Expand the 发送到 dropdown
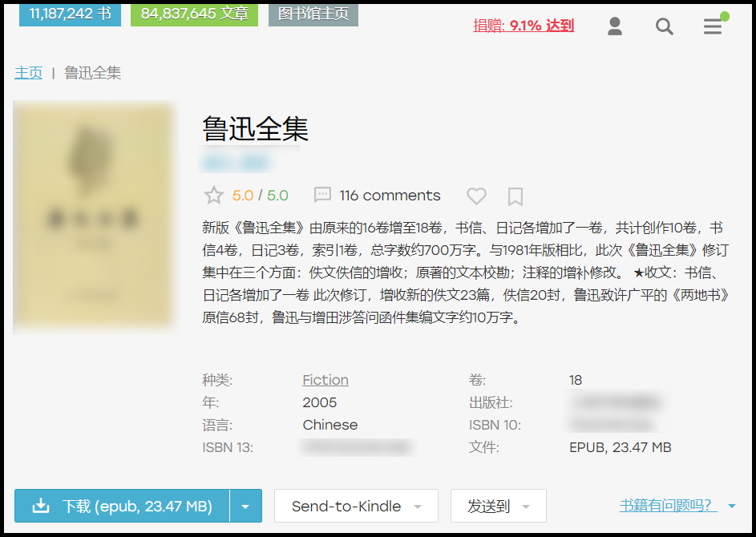The image size is (756, 537). click(x=498, y=506)
